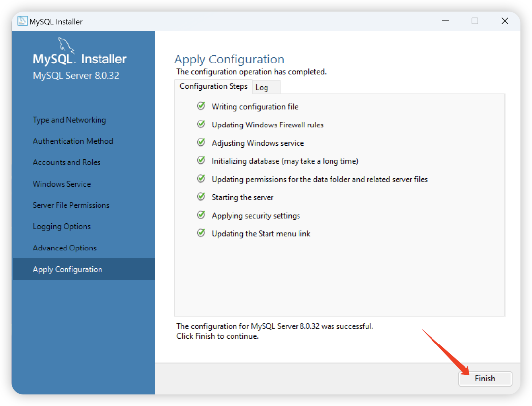Click check icon for Starting the server
This screenshot has height=406, width=532.
coord(201,197)
